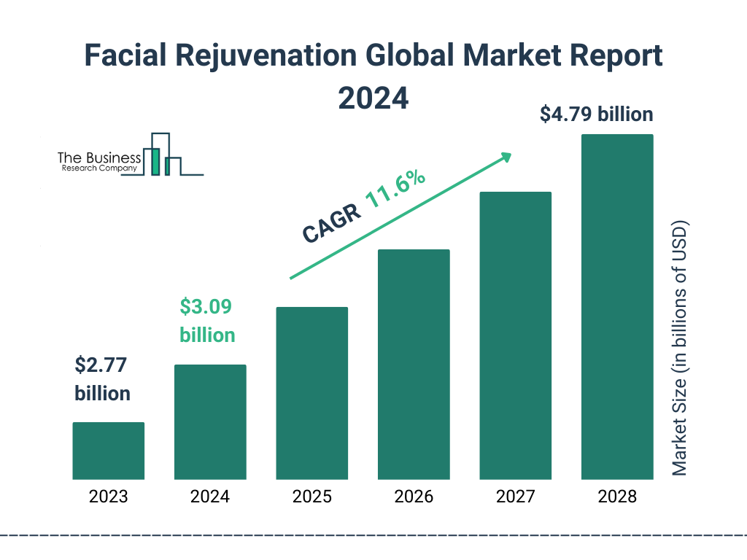Toggle the $4.79 billion data label
The image size is (747, 560).
tap(596, 114)
